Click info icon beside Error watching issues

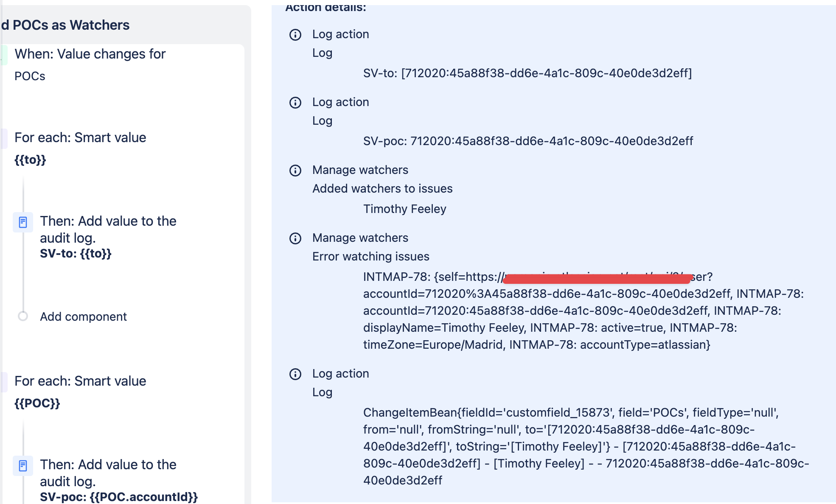tap(295, 238)
